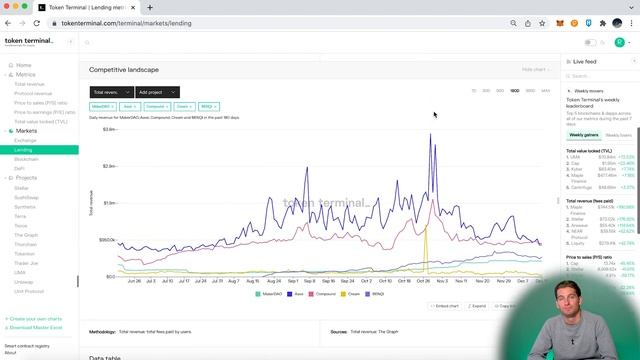Viewport: 640px width, 360px height.
Task: Collapse the sidebar next to token terminal logo
Action: point(70,42)
